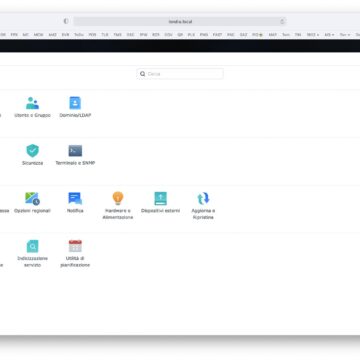Viewport: 360px width, 360px height.
Task: Open Aggiorna e Ripristina panel
Action: click(x=203, y=206)
